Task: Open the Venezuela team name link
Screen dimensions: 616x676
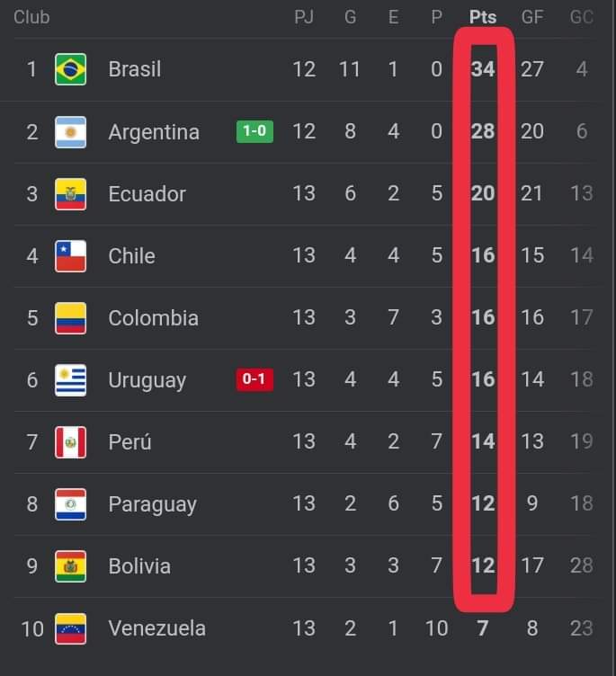Action: [x=156, y=628]
